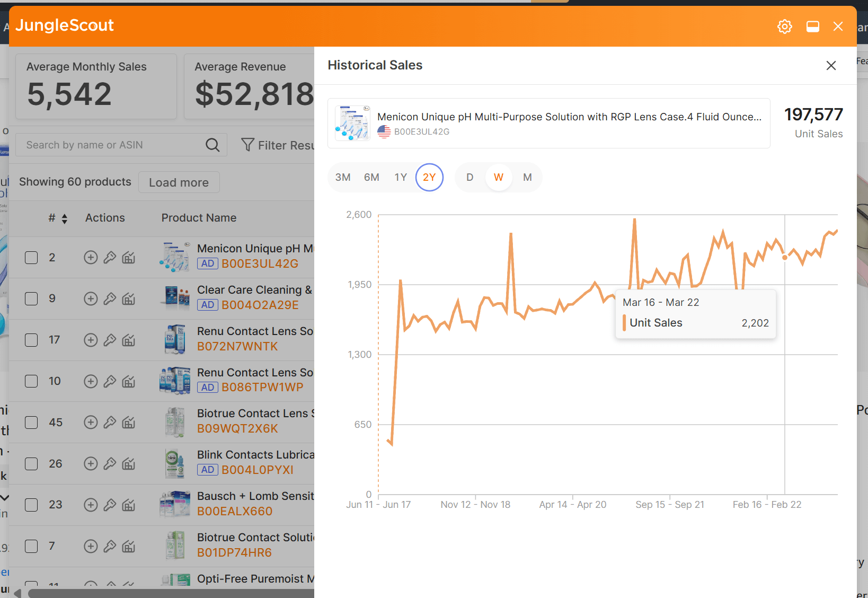The height and width of the screenshot is (598, 868).
Task: Open JungleScout settings gear icon
Action: (785, 26)
